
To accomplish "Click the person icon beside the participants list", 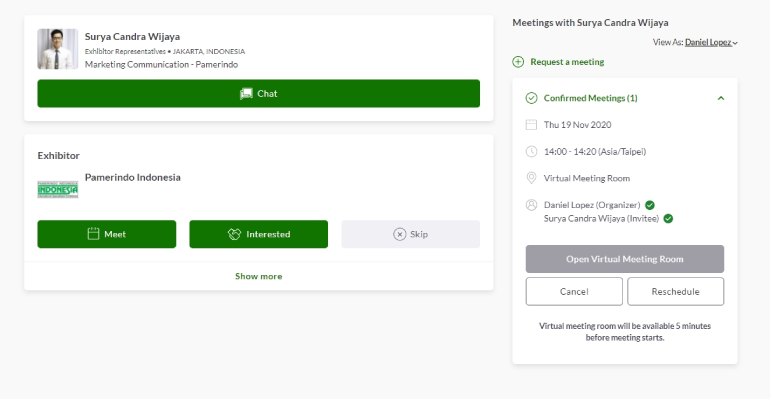I will [x=531, y=205].
